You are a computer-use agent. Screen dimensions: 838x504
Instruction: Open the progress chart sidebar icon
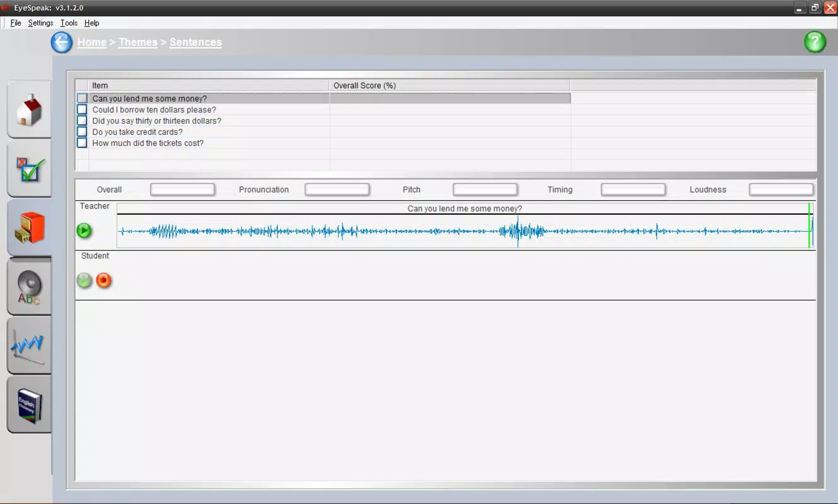tap(29, 346)
